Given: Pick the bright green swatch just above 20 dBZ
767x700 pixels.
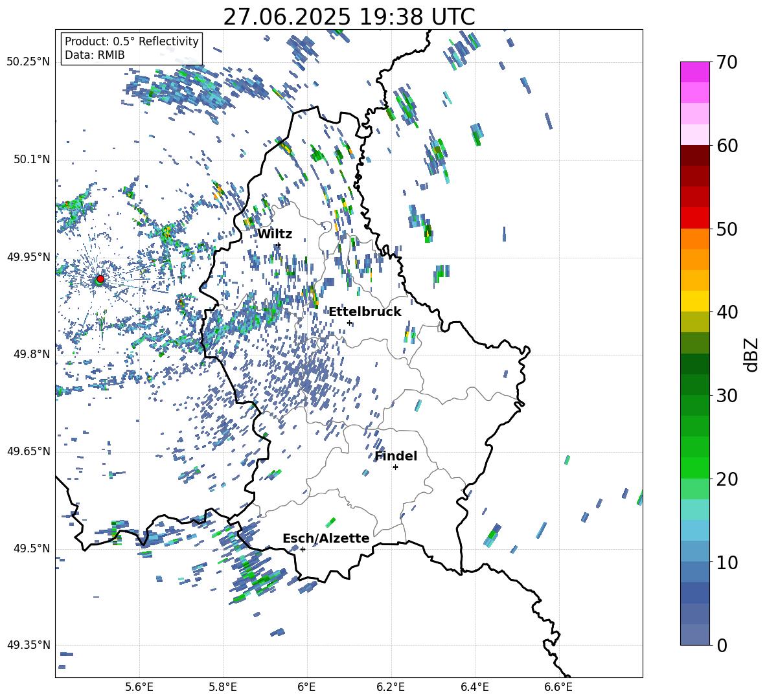Looking at the screenshot, I should [694, 468].
